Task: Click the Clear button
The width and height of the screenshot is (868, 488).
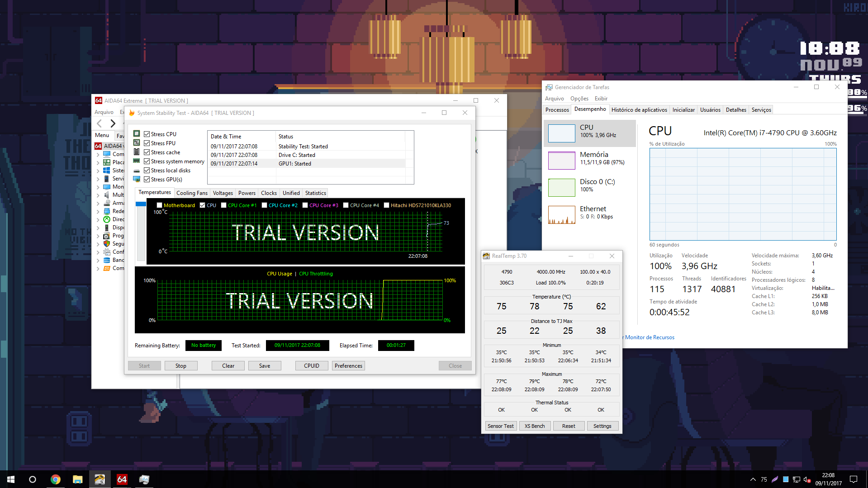Action: [x=228, y=365]
